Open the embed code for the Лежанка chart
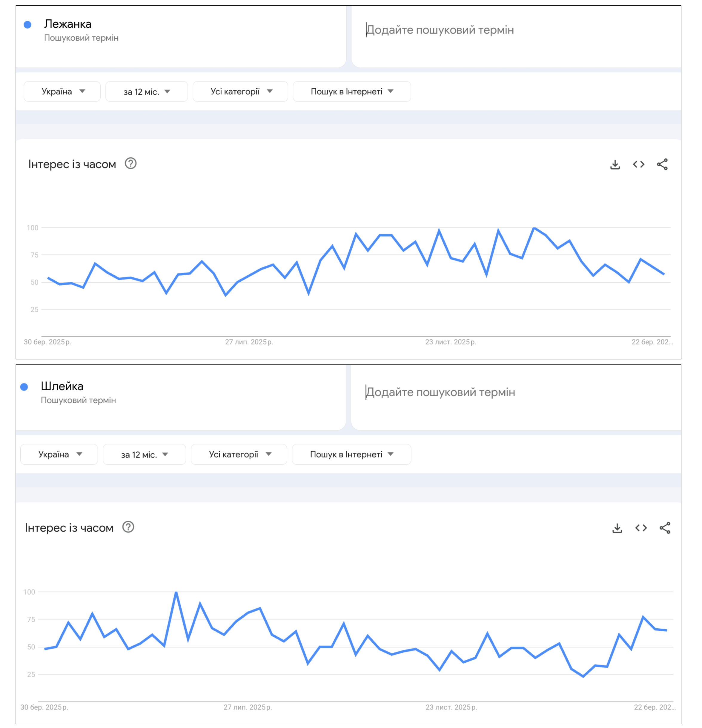Viewport: 702px width, 728px height. click(x=639, y=164)
